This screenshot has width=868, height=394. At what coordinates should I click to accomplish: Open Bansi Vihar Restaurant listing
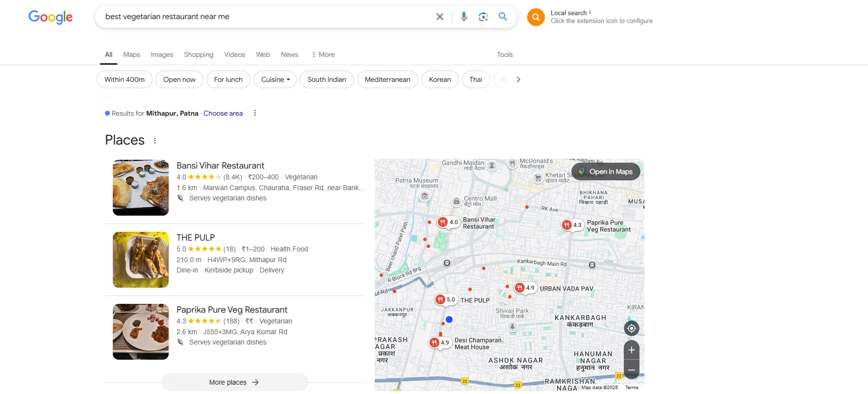[x=220, y=166]
